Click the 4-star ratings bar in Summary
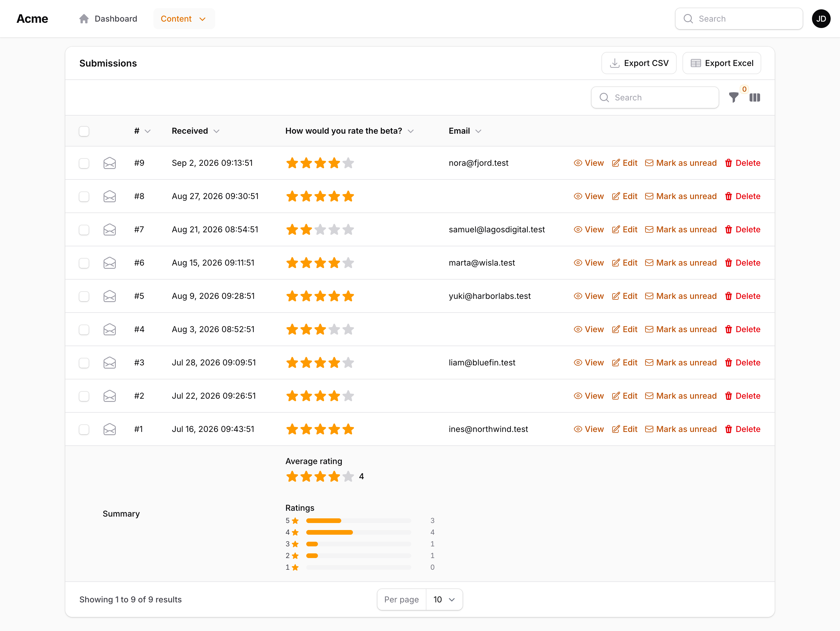Image resolution: width=840 pixels, height=631 pixels. 358,532
